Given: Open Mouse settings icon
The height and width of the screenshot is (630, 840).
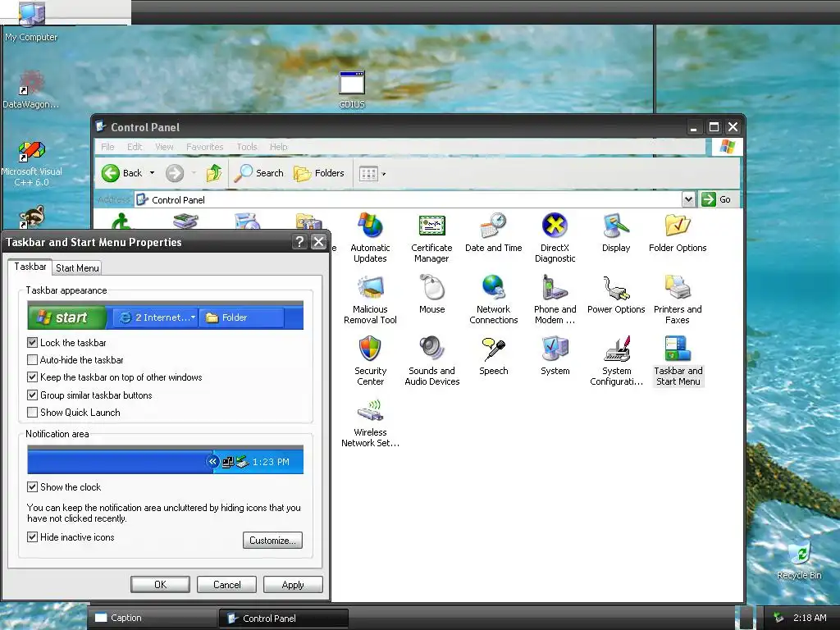Looking at the screenshot, I should (x=431, y=294).
